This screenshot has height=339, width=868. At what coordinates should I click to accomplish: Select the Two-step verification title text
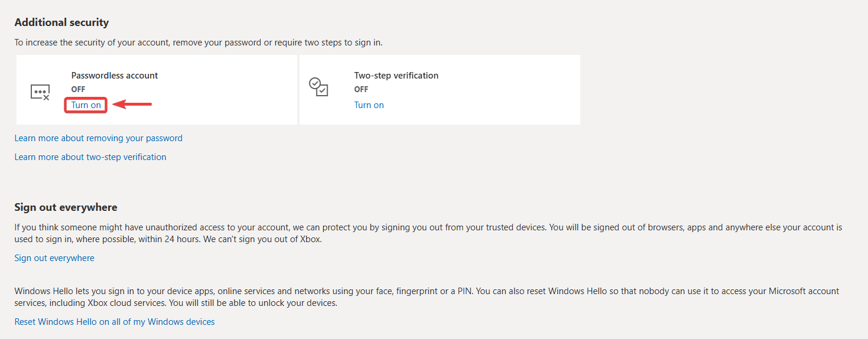pyautogui.click(x=396, y=76)
